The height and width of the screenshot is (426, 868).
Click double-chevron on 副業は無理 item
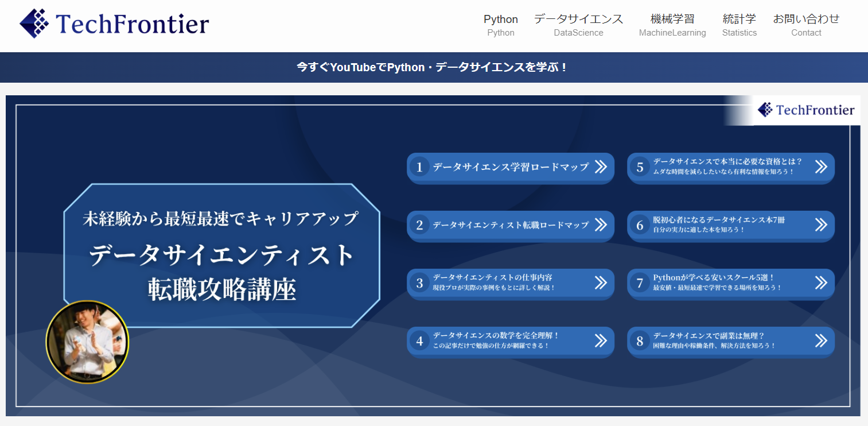tap(821, 340)
